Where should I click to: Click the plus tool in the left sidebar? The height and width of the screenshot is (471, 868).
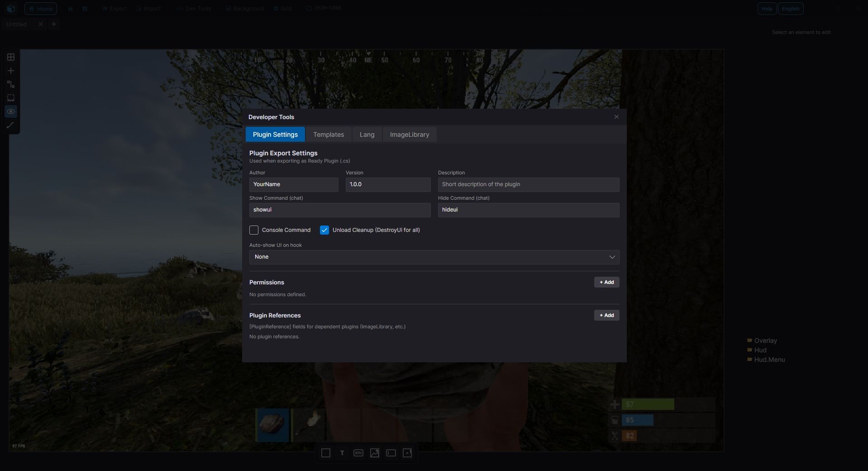click(x=10, y=71)
